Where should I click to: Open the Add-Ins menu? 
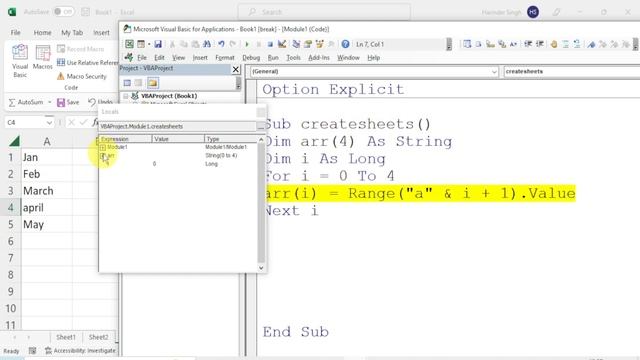point(319,58)
